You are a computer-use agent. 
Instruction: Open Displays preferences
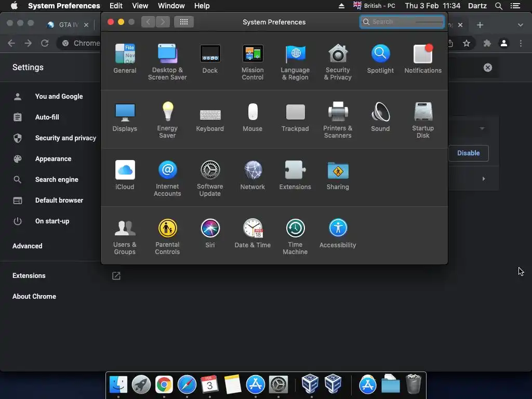pos(125,117)
